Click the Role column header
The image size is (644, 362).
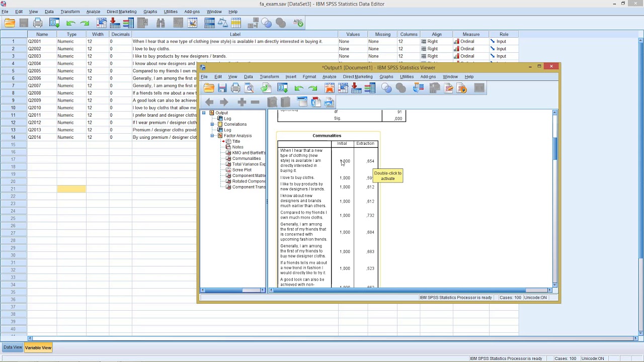(504, 34)
